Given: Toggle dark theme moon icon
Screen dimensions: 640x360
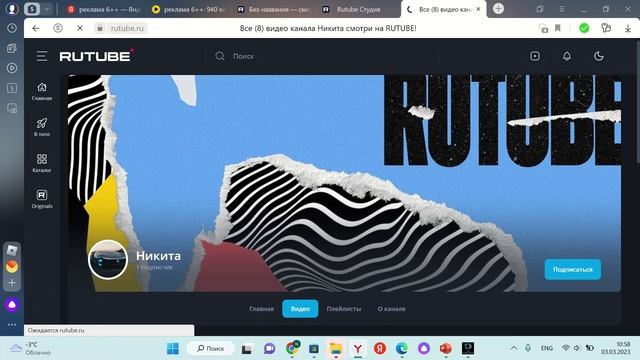Looking at the screenshot, I should coord(599,56).
